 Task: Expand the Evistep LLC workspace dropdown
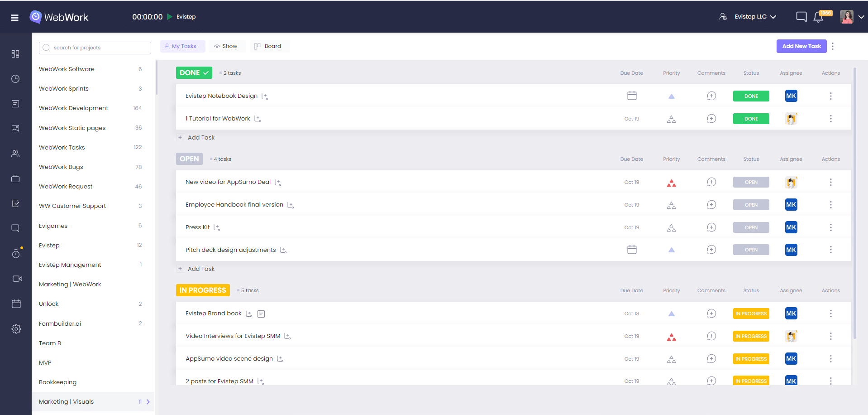pyautogui.click(x=773, y=16)
